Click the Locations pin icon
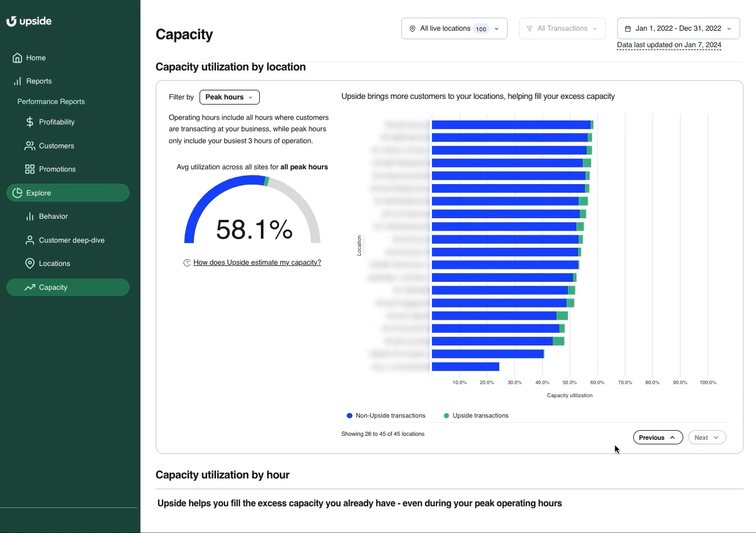Image resolution: width=756 pixels, height=533 pixels. [x=30, y=264]
